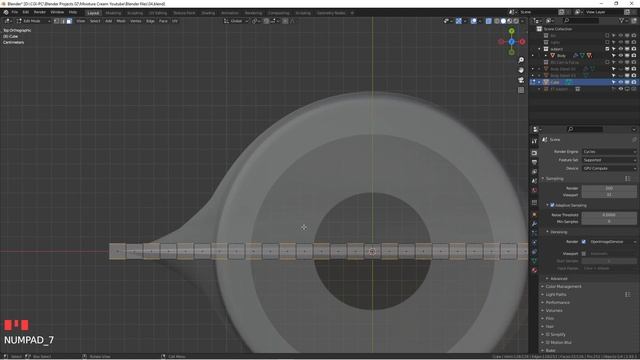Open the viewport Vertex menu
This screenshot has height=360, width=640.
pyautogui.click(x=136, y=21)
